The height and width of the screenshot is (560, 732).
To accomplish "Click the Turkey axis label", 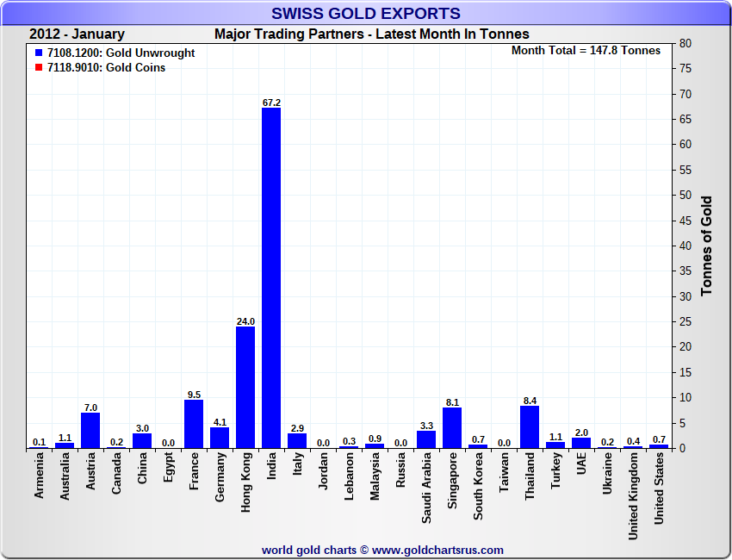I will (555, 470).
